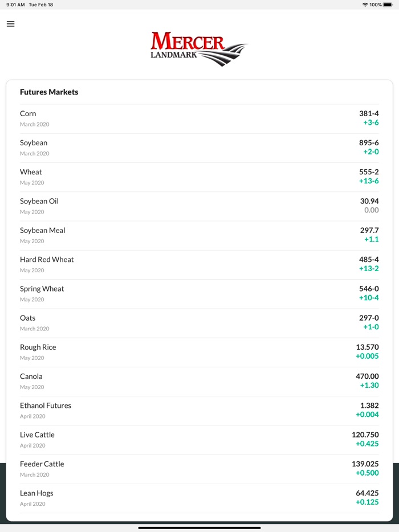Select Spring Wheat May 2020
This screenshot has height=532, width=399.
coord(199,293)
